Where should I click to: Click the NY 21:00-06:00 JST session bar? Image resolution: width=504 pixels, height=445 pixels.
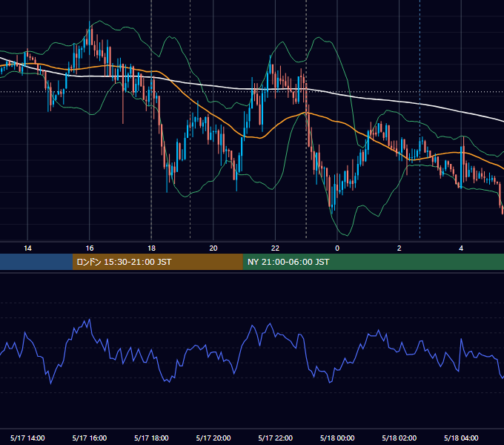tap(373, 262)
